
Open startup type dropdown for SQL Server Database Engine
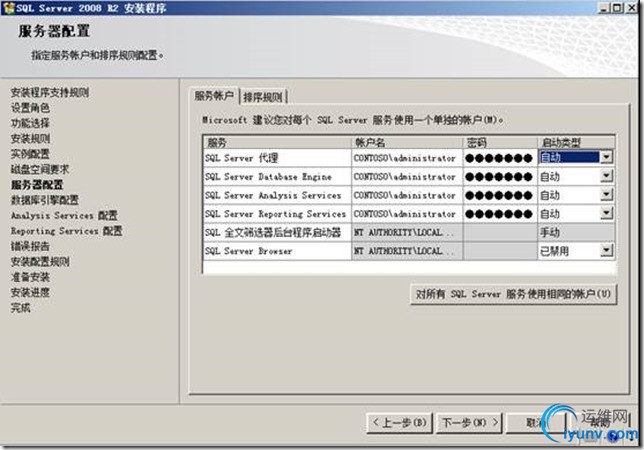pos(606,176)
